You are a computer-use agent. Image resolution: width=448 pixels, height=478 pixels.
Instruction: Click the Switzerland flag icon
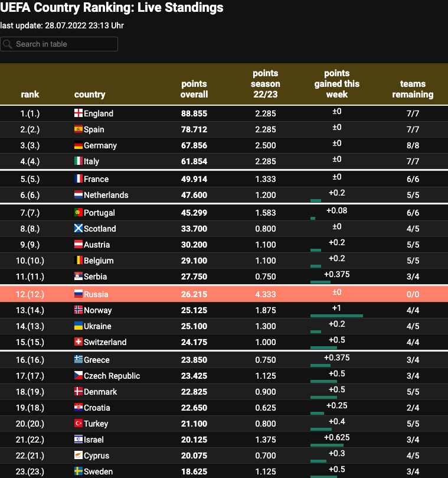pyautogui.click(x=78, y=342)
